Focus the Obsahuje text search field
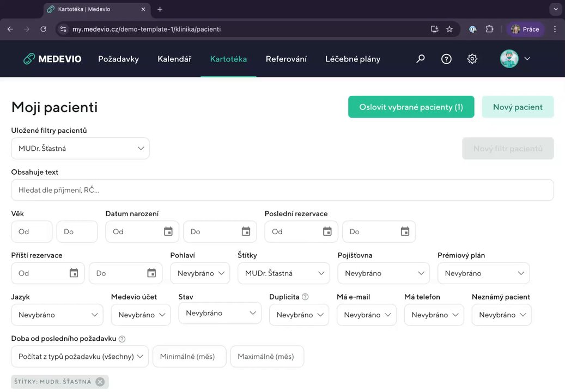Image resolution: width=565 pixels, height=392 pixels. pyautogui.click(x=282, y=190)
